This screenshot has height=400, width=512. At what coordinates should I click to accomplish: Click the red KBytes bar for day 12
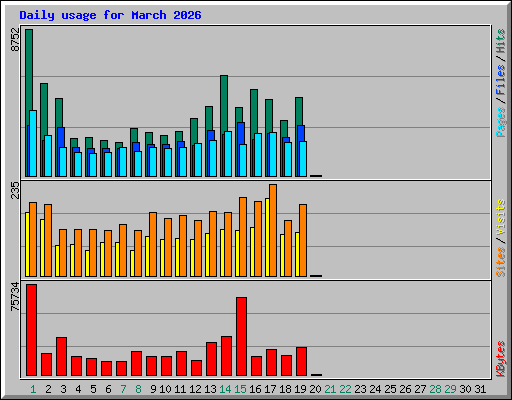pos(197,368)
